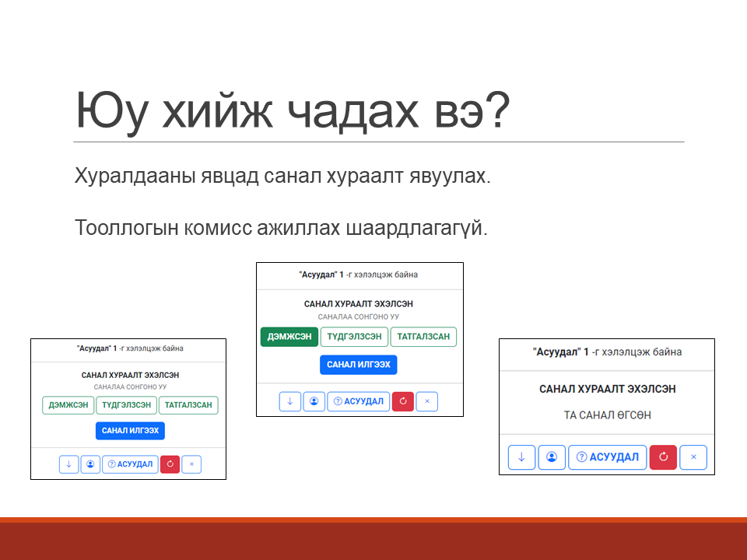Submit the vote with САНАЛ ИЛГЭЭХ in the middle panel
Image resolution: width=747 pixels, height=560 pixels.
click(358, 365)
